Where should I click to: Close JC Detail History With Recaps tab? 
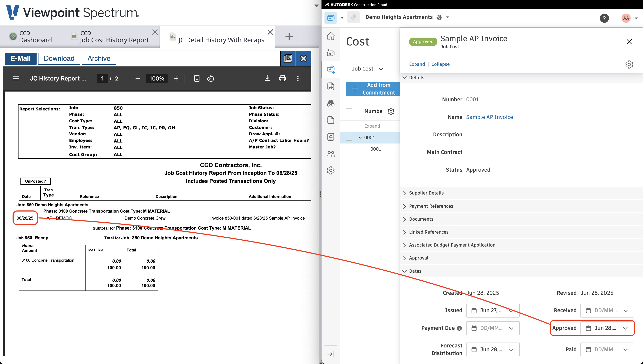click(x=270, y=32)
